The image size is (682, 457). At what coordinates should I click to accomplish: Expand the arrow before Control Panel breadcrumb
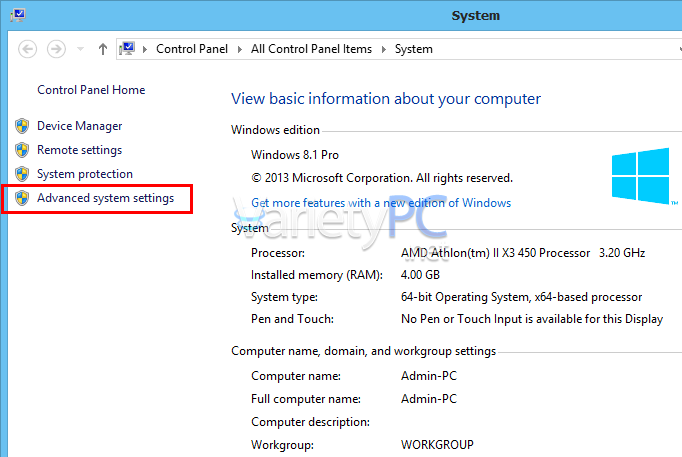(145, 49)
